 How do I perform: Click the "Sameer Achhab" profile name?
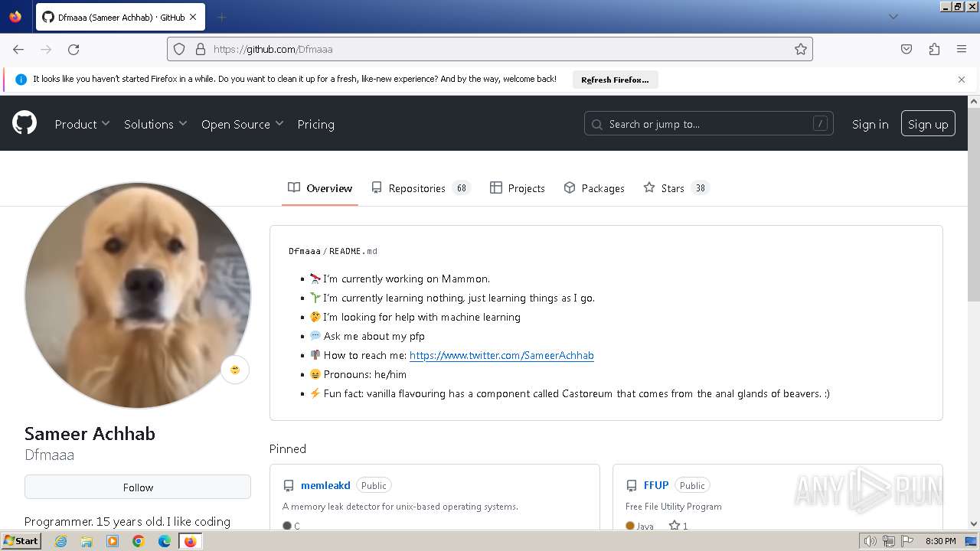90,433
